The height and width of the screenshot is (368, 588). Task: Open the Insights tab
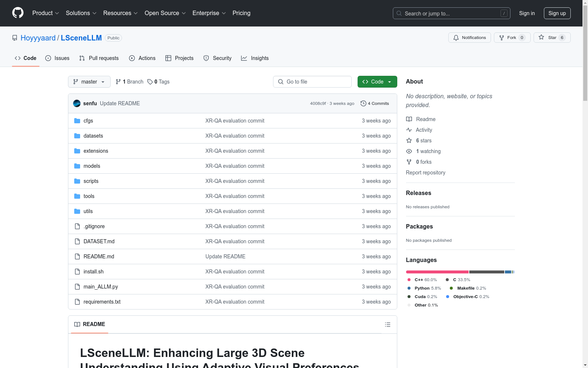255,58
